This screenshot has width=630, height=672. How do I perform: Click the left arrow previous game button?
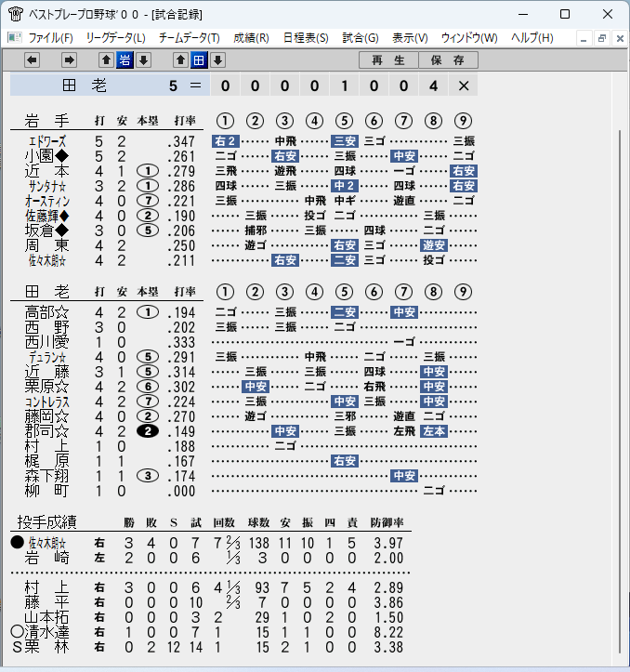(33, 60)
